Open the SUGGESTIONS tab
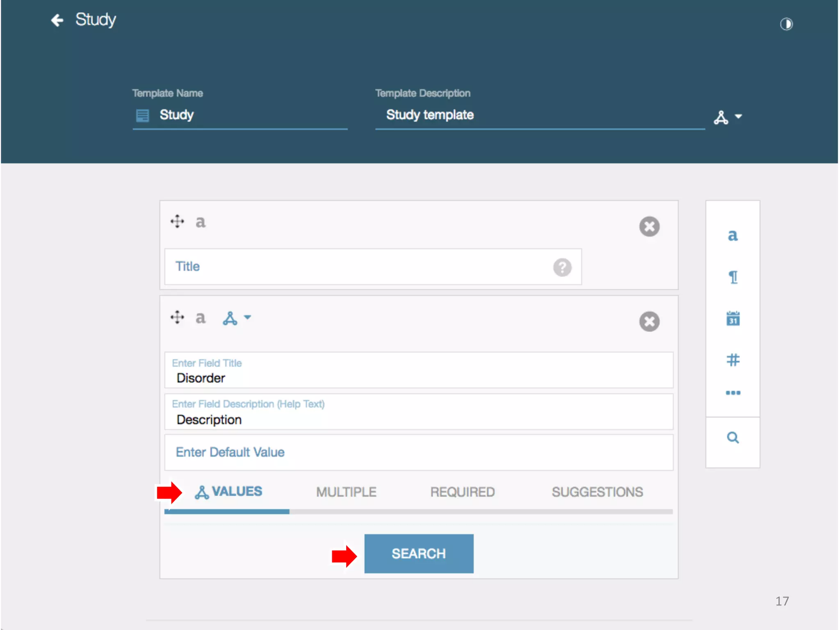 pos(597,492)
